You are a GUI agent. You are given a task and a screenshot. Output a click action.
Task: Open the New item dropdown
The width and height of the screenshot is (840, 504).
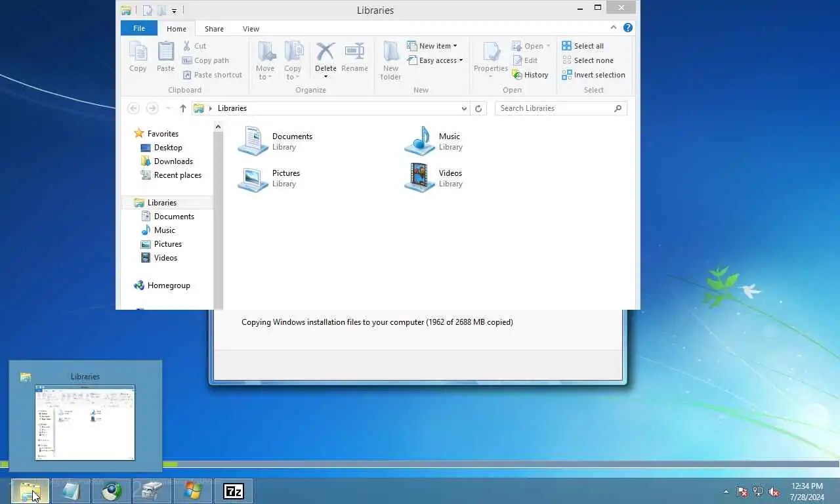click(x=432, y=46)
